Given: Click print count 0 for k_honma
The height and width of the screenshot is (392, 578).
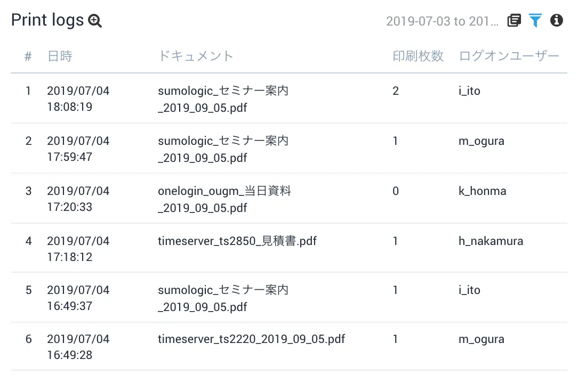Looking at the screenshot, I should click(x=396, y=191).
